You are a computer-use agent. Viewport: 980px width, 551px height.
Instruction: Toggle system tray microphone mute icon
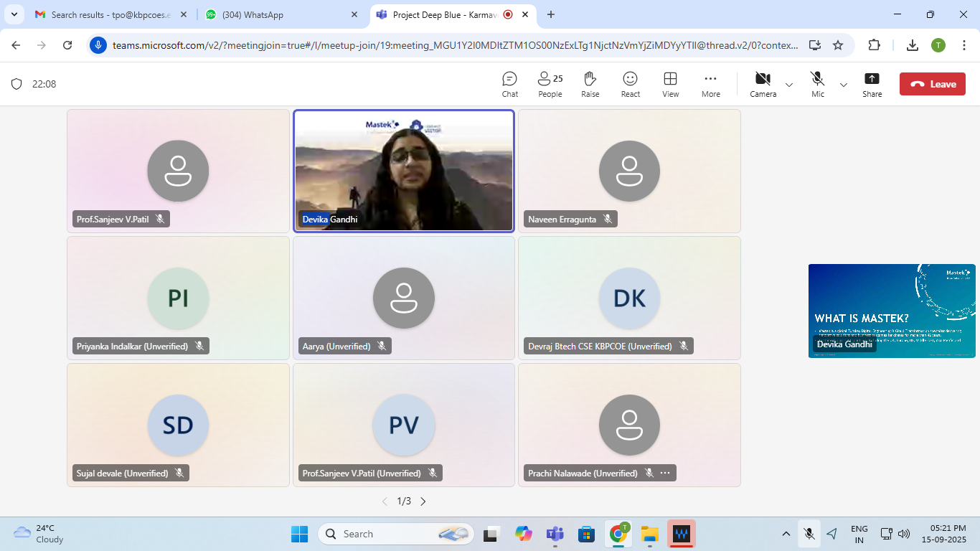809,534
